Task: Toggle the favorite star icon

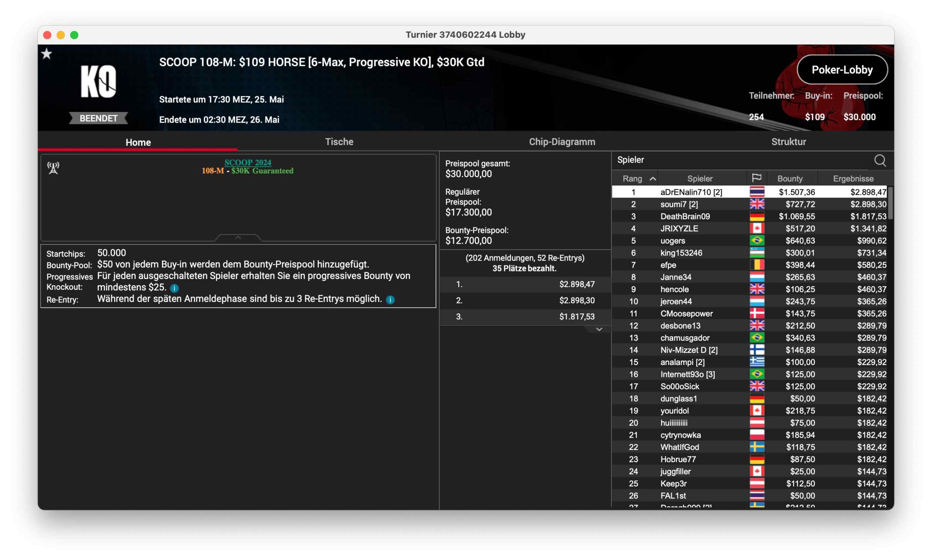Action: 47,54
